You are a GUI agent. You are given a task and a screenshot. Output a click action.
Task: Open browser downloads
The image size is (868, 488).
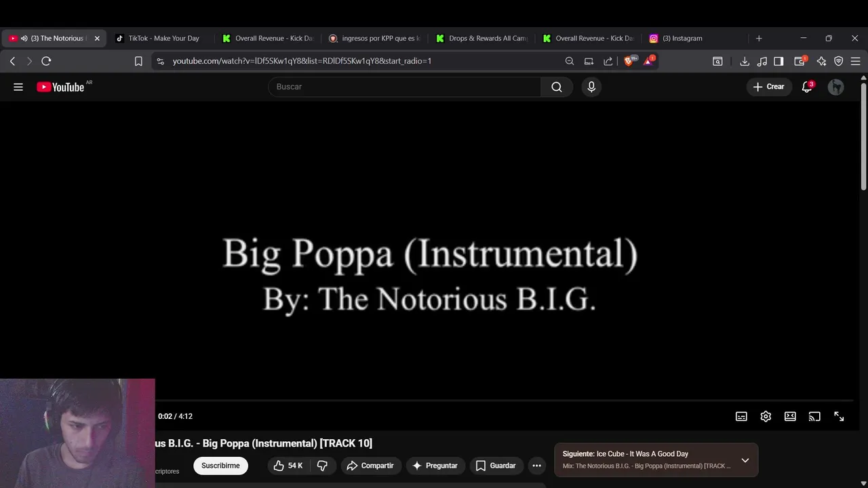point(745,61)
